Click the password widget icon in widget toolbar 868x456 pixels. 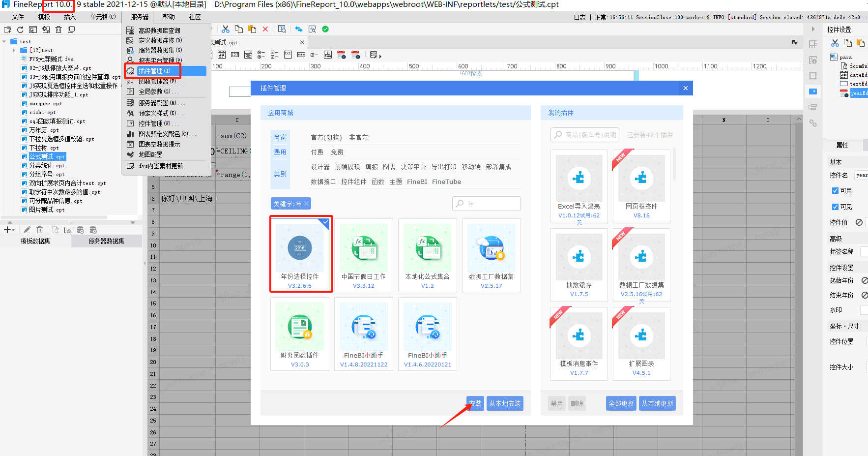[301, 55]
